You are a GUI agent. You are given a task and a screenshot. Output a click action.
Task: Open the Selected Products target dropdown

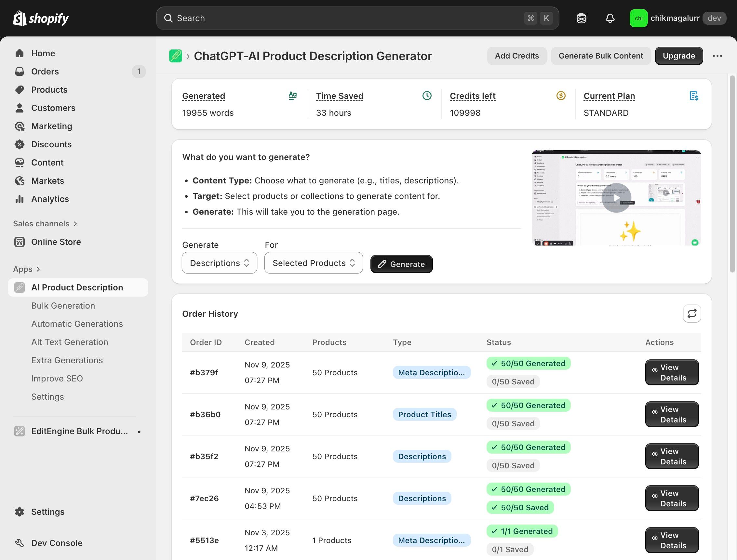[x=313, y=263]
